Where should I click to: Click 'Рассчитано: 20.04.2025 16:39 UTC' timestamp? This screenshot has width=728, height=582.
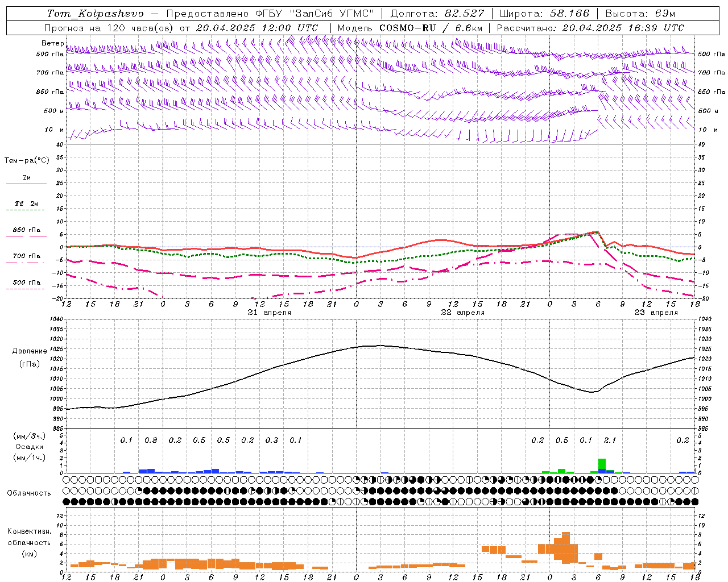pyautogui.click(x=590, y=27)
